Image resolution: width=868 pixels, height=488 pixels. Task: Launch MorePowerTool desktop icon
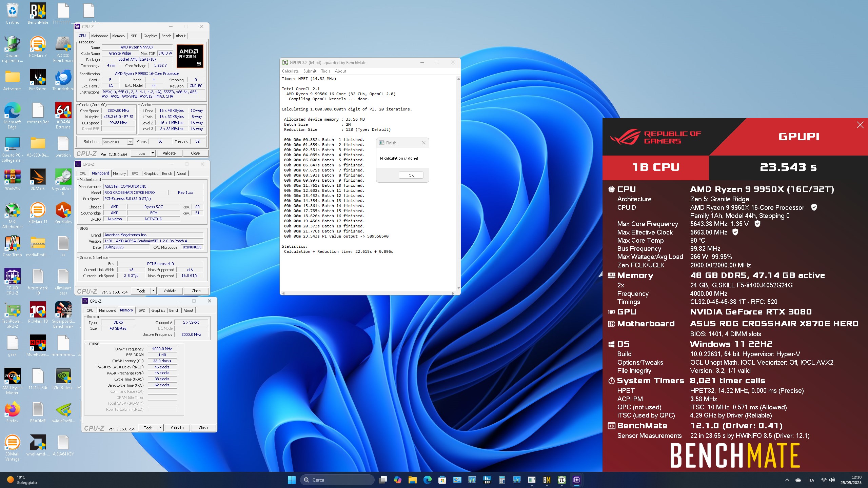(38, 346)
